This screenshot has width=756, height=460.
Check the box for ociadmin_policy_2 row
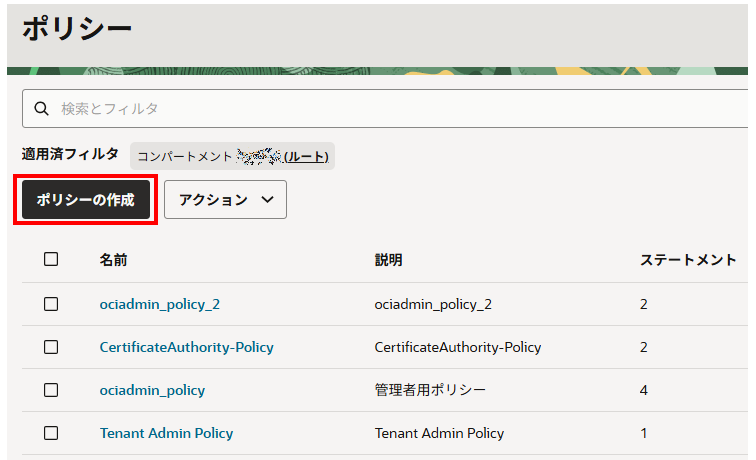51,304
